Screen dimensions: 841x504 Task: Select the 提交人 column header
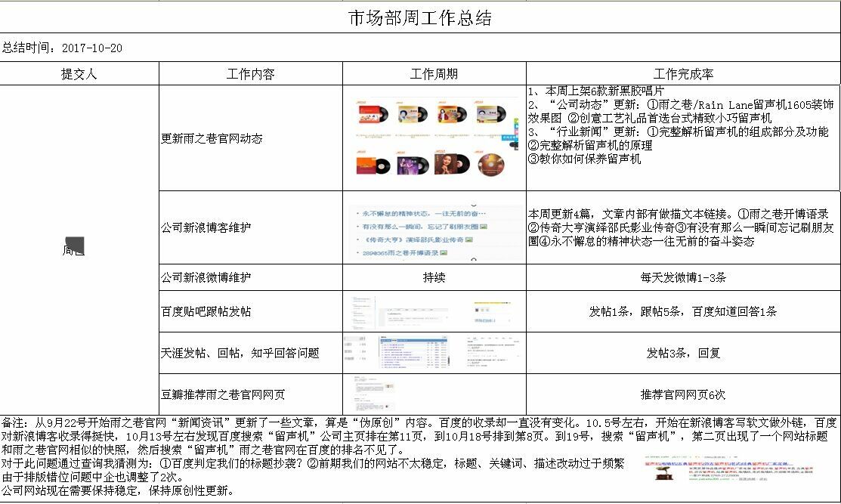(x=79, y=74)
